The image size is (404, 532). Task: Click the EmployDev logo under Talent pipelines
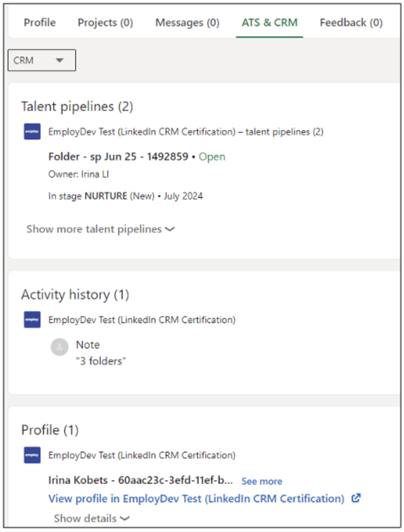[32, 132]
